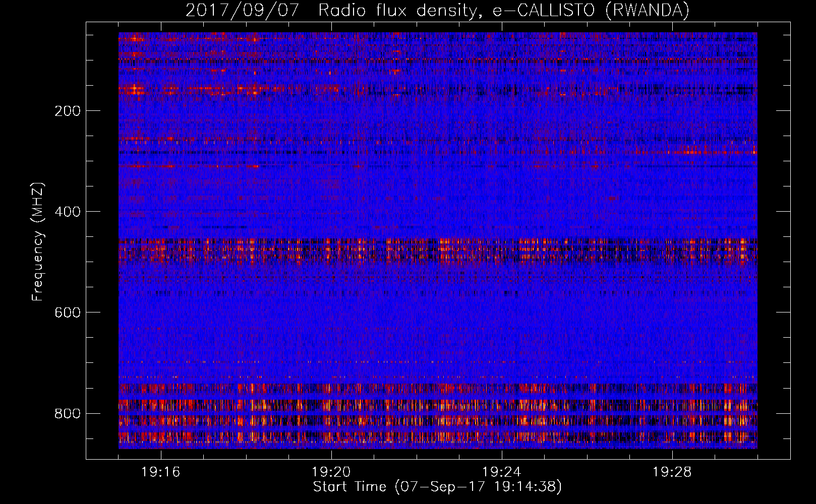Select the Start Time axis label
Screen dimensions: 816x504
click(x=437, y=487)
